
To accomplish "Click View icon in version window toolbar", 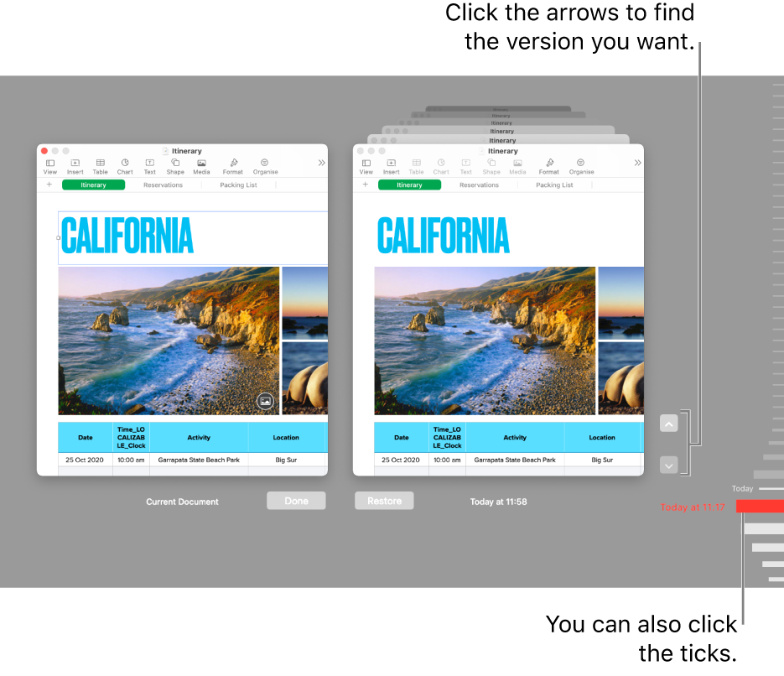I will 366,167.
